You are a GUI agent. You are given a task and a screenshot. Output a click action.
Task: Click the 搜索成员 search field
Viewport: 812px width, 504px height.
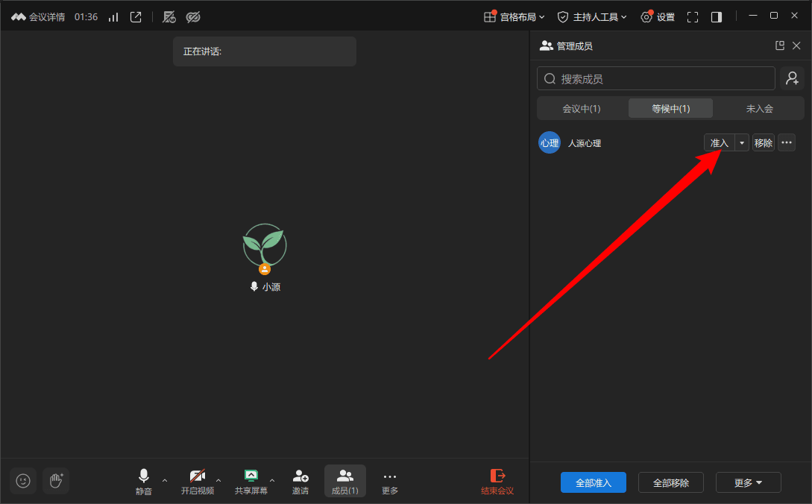click(655, 79)
